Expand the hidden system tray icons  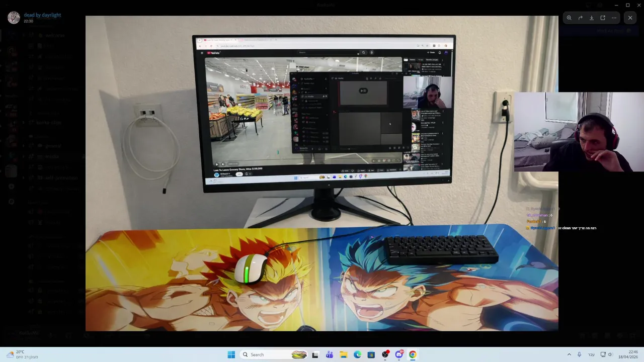(x=569, y=354)
